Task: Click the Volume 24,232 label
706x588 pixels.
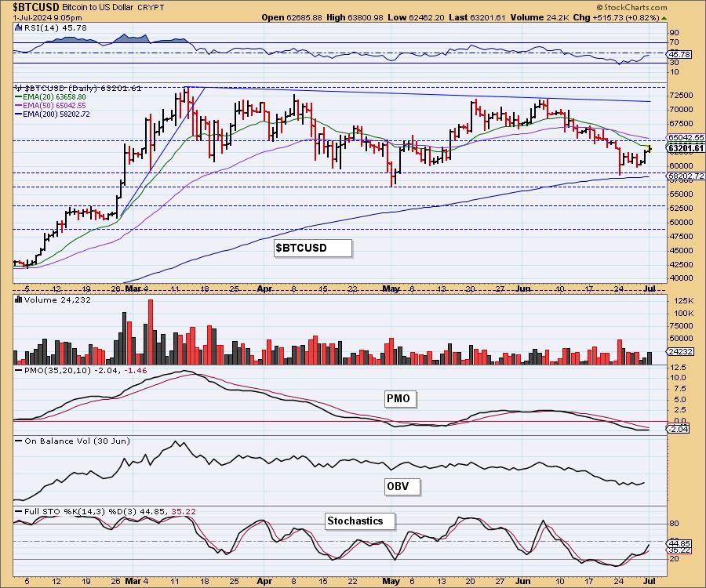Action: [x=57, y=300]
